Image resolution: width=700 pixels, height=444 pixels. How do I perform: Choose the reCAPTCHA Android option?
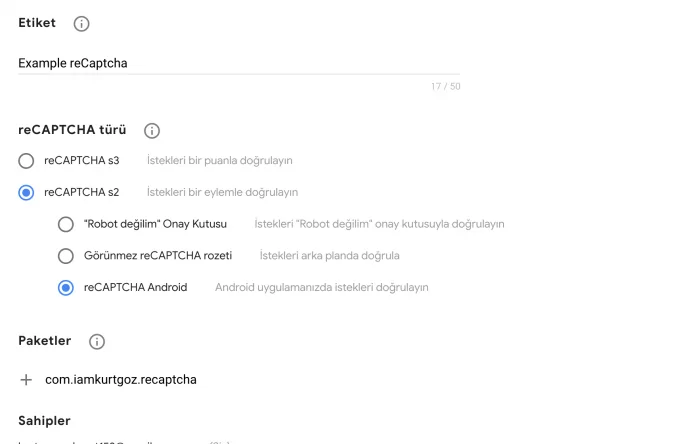[x=66, y=287]
